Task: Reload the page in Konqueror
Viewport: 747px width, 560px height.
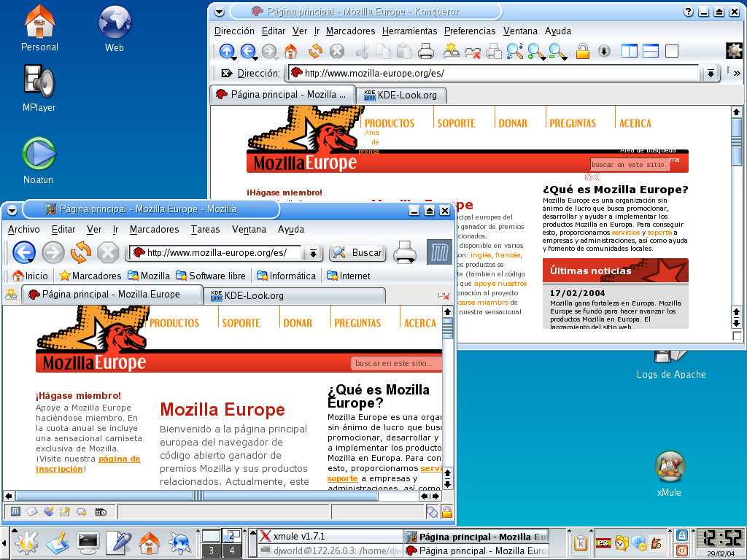Action: click(315, 51)
